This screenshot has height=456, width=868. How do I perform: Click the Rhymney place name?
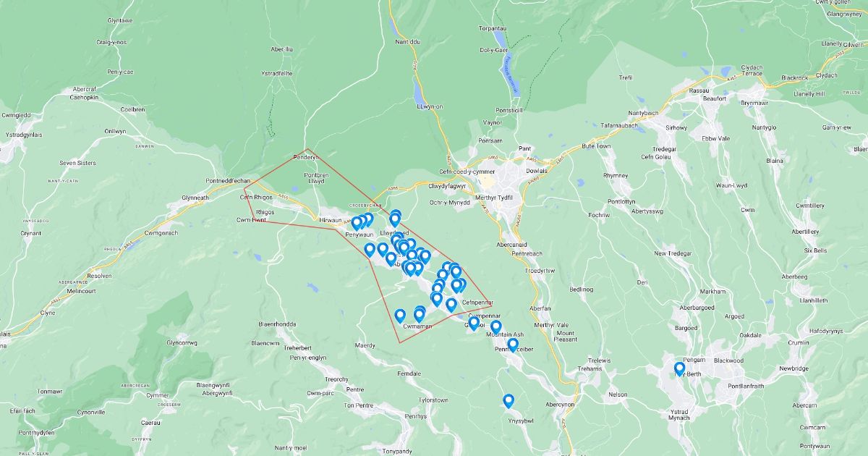tap(615, 176)
